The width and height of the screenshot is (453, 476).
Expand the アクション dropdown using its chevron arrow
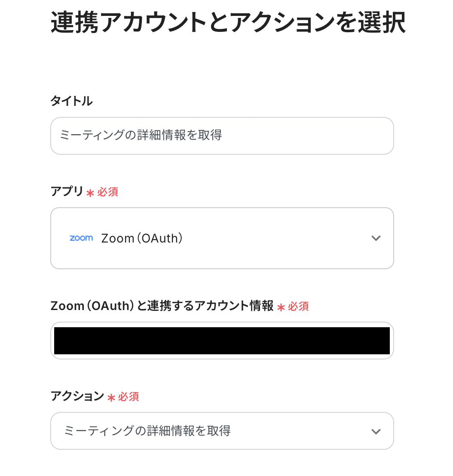[x=376, y=431]
